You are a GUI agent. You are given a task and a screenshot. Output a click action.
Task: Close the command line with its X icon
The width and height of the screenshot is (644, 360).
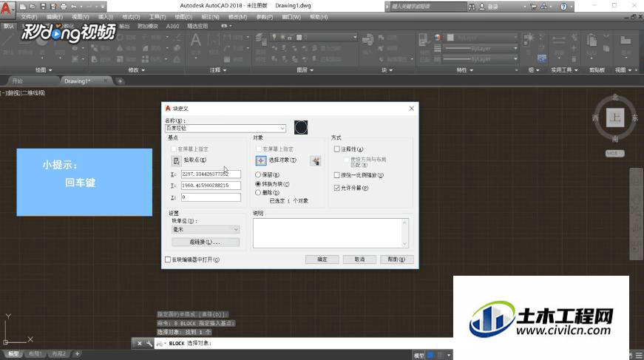pyautogui.click(x=139, y=343)
